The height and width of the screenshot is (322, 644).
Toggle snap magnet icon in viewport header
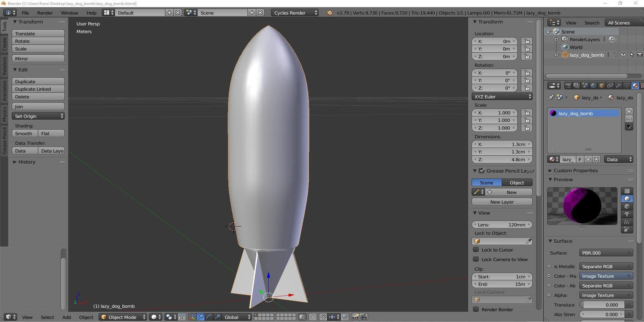click(x=323, y=317)
